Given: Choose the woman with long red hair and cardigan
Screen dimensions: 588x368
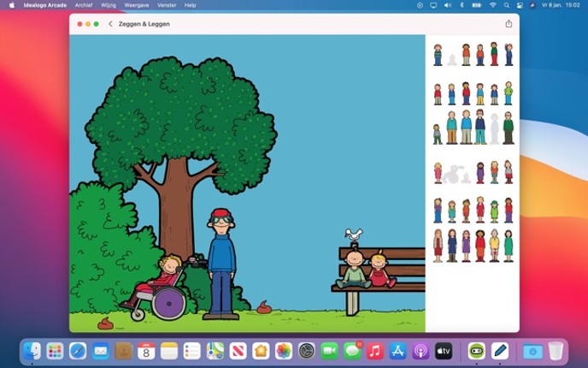Looking at the screenshot, I should [438, 246].
